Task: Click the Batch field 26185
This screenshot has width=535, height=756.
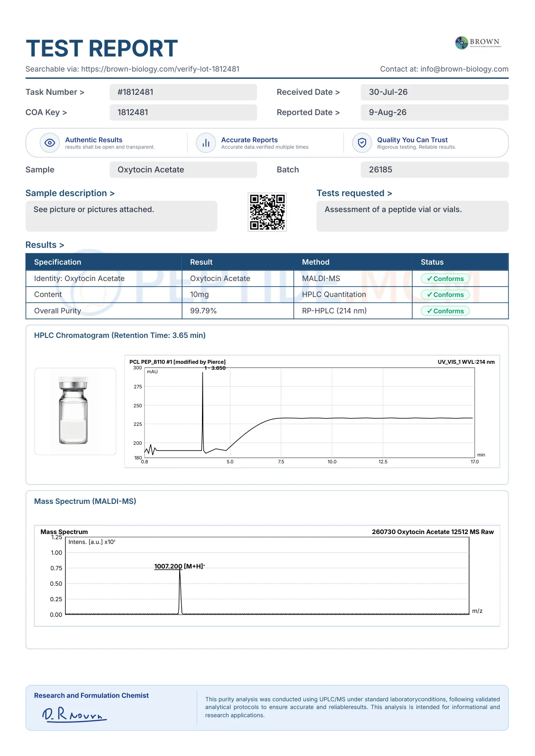Action: 435,170
